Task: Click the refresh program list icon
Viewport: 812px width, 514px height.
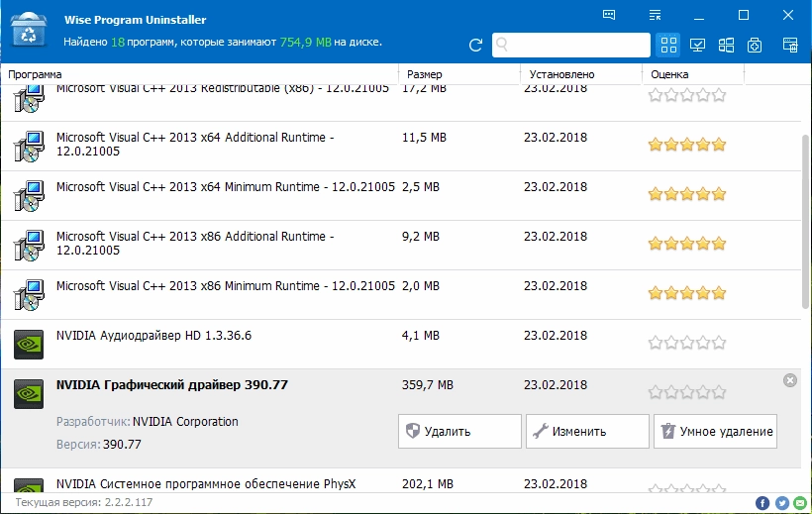Action: (x=475, y=46)
